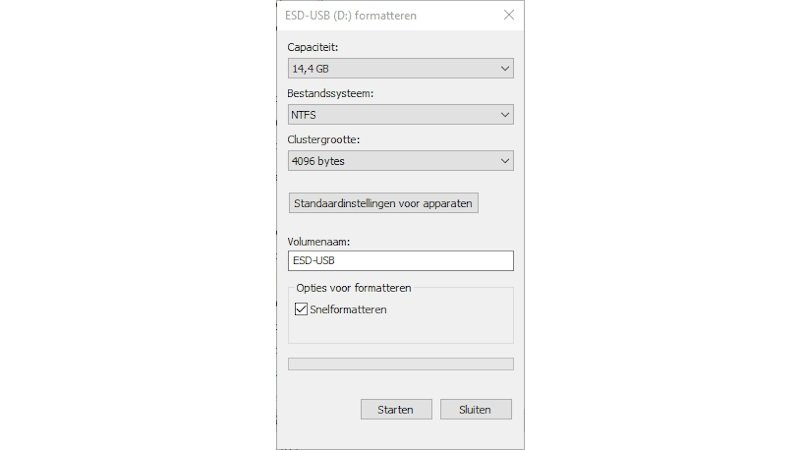
Task: Click the chevron arrow beside 14,4 GB
Action: coord(505,68)
